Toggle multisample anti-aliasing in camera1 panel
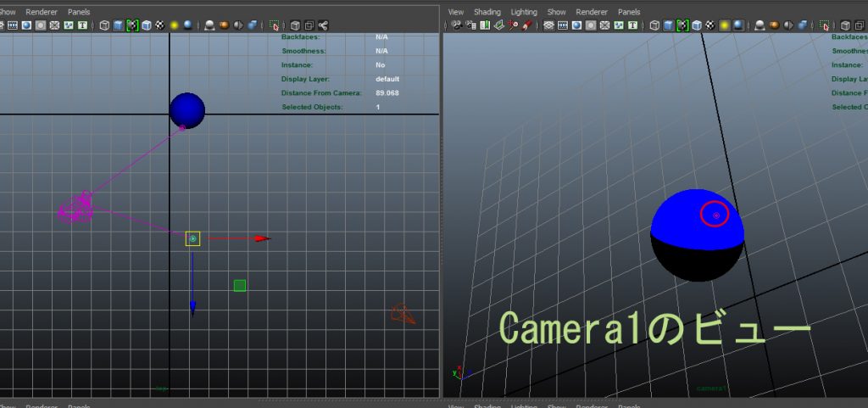868x408 pixels. click(788, 25)
